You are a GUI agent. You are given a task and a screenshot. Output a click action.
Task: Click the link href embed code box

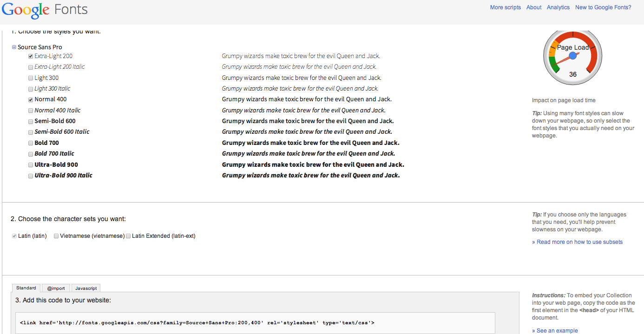pyautogui.click(x=255, y=323)
